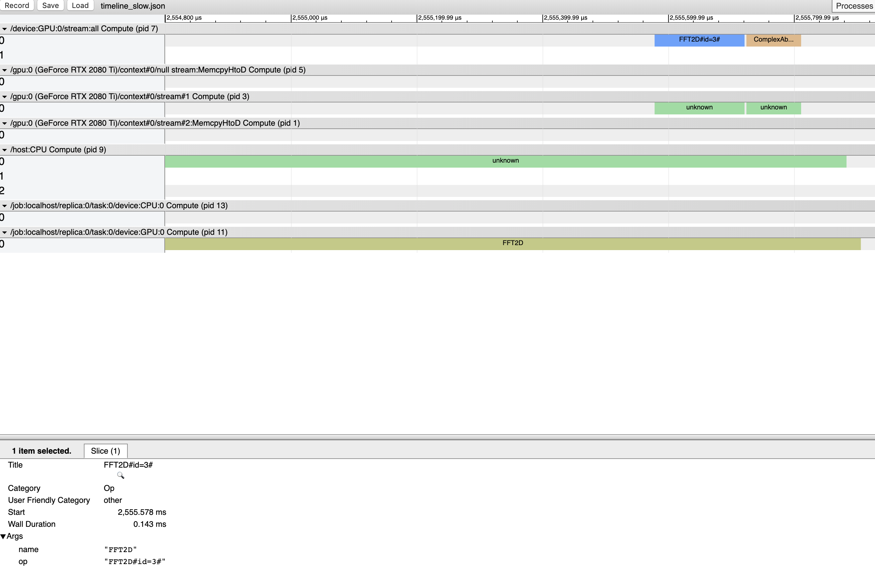Switch to the Slice (1) tab

pos(105,451)
